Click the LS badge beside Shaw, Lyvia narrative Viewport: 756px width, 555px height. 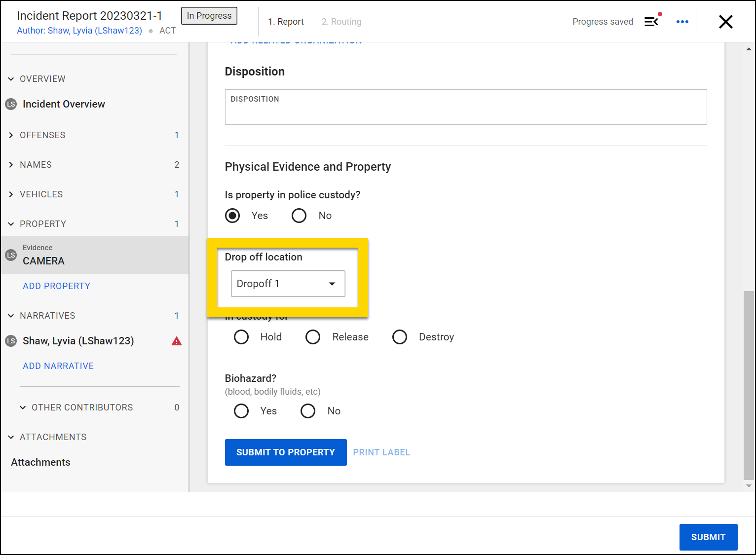pyautogui.click(x=10, y=341)
